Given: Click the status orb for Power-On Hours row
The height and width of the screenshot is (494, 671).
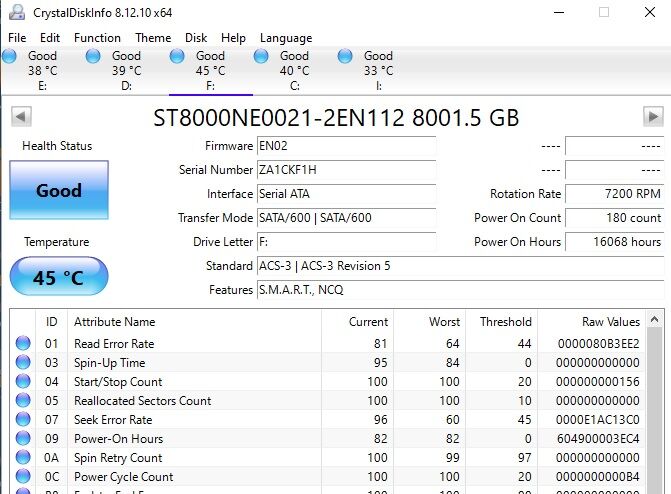Looking at the screenshot, I should pyautogui.click(x=23, y=438).
